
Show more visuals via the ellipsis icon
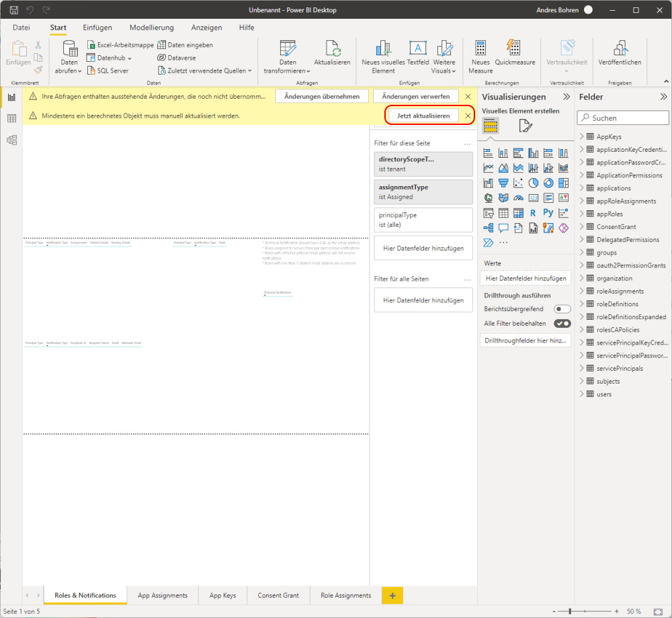tap(503, 242)
